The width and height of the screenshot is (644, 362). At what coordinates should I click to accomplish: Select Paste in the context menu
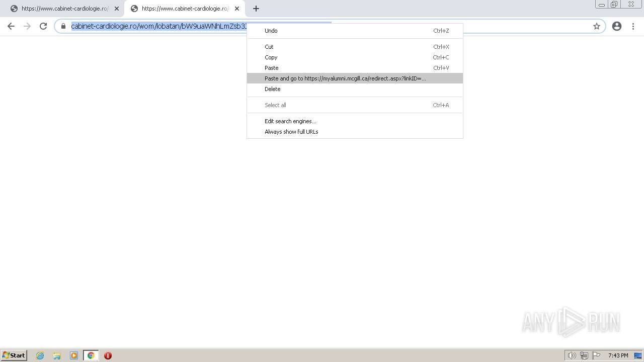tap(355, 68)
